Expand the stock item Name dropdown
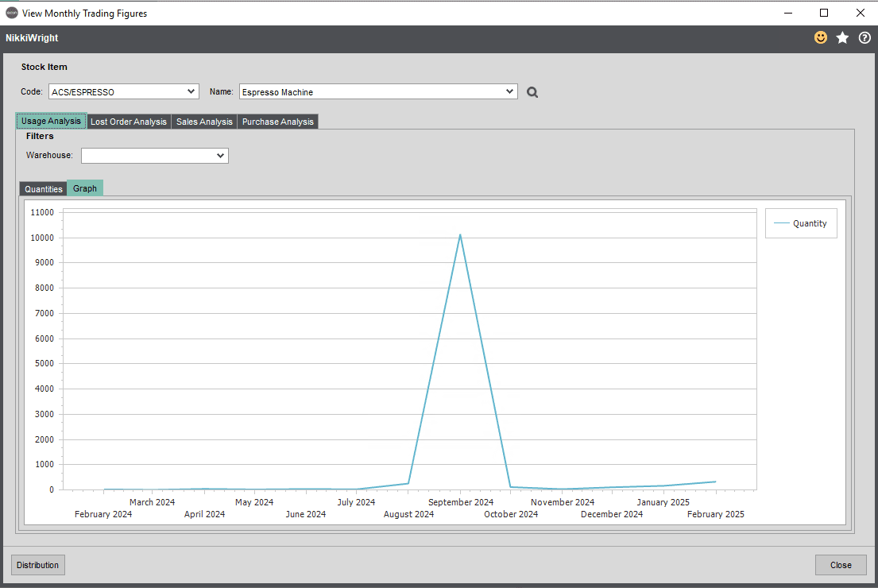The height and width of the screenshot is (588, 878). click(x=509, y=91)
